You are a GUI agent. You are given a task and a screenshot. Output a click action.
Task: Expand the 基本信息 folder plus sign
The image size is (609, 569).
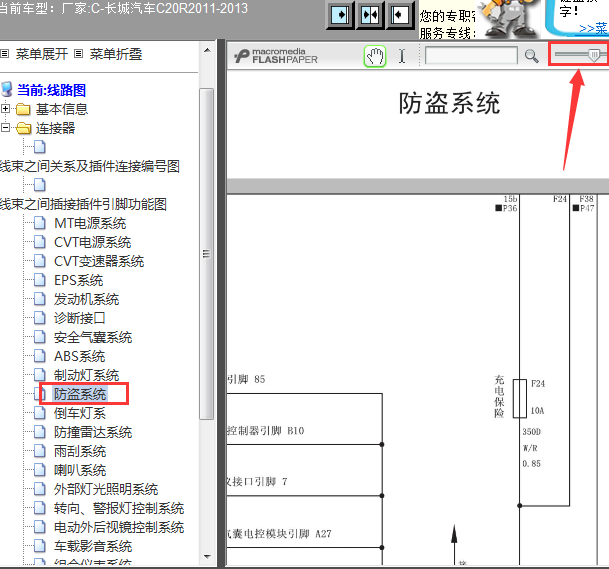pyautogui.click(x=5, y=109)
